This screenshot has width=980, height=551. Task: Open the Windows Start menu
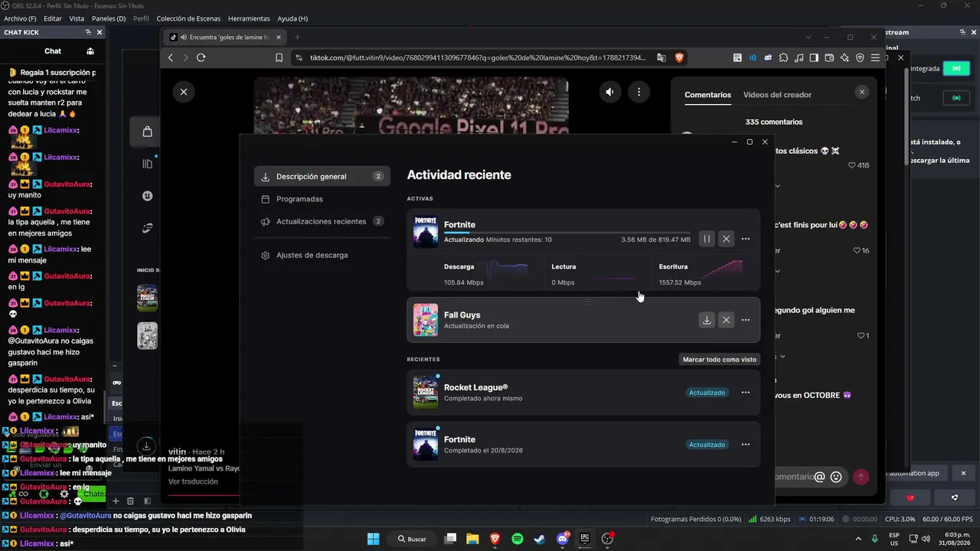373,539
